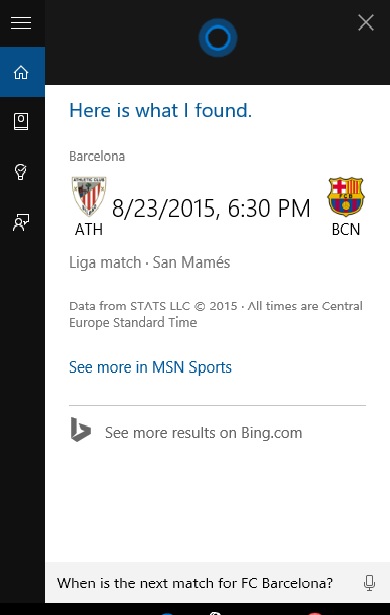Viewport: 390px width, 615px height.
Task: Click the FC Barcelona crest
Action: click(x=346, y=196)
